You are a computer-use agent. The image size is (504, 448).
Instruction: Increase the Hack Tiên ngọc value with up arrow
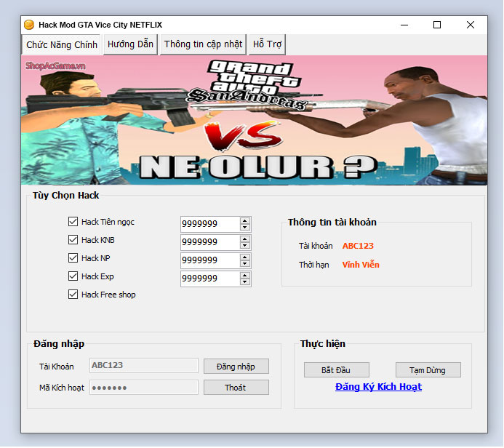pyautogui.click(x=245, y=221)
